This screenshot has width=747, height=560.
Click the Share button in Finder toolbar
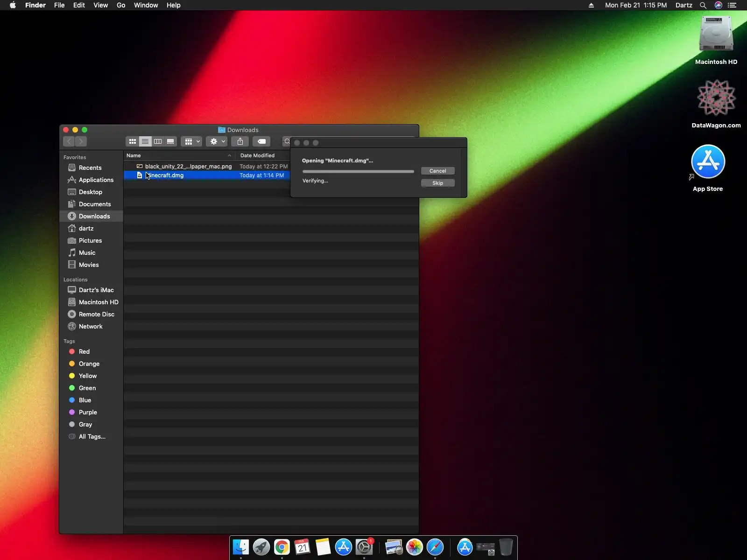(240, 141)
